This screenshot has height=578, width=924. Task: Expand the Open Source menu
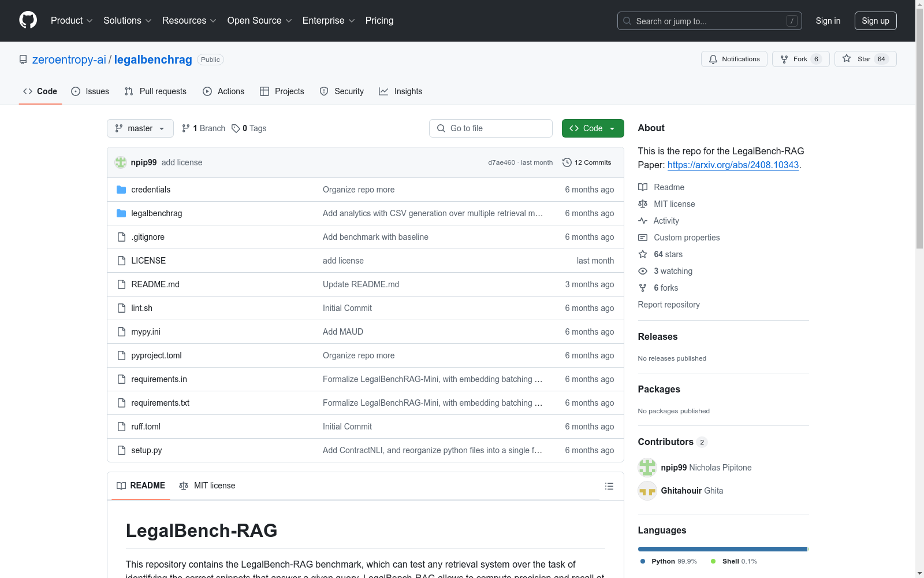tap(260, 20)
